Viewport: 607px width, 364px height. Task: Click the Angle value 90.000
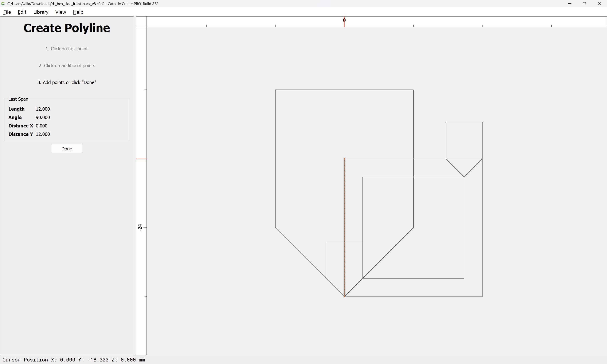[x=43, y=117]
